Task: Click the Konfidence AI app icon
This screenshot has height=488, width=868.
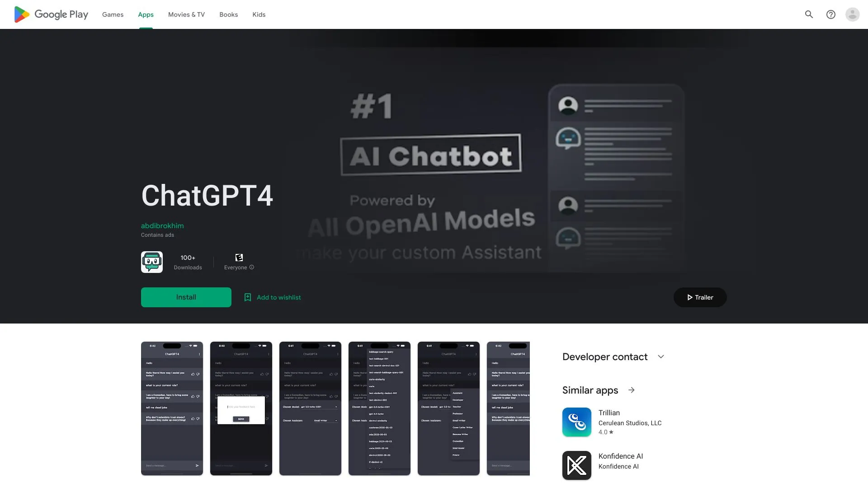Action: [x=576, y=465]
